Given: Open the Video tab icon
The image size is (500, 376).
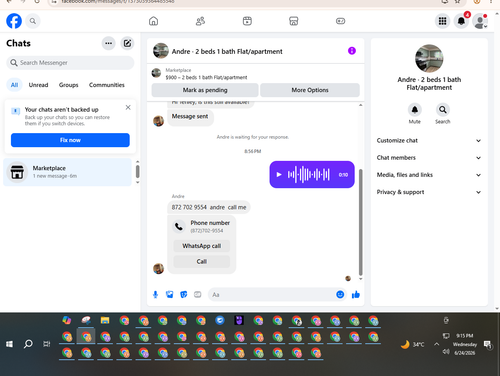Looking at the screenshot, I should point(247,21).
